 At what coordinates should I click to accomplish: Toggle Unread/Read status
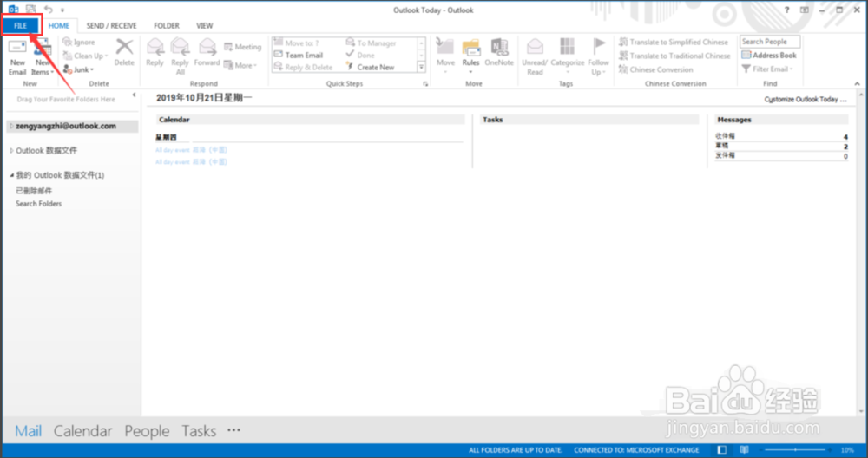(x=535, y=57)
